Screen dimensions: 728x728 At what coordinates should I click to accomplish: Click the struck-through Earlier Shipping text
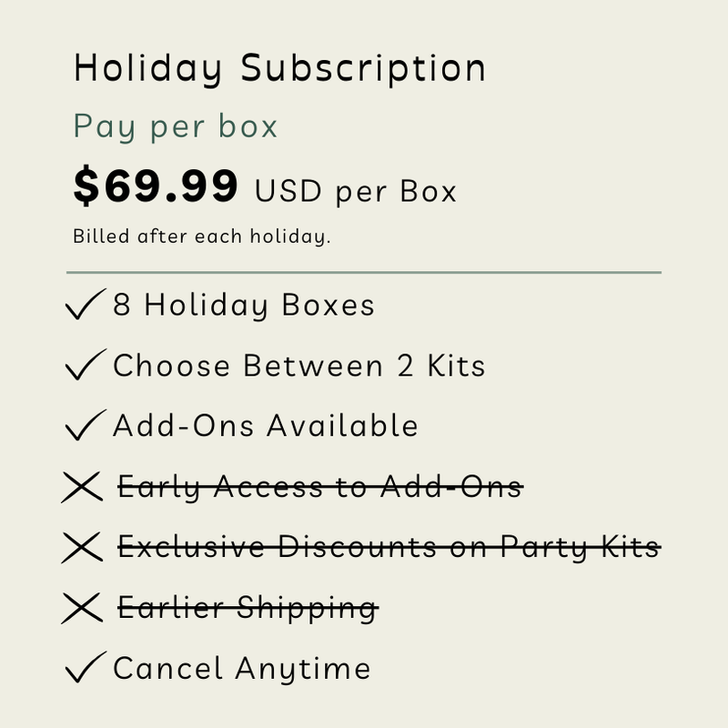click(x=248, y=608)
